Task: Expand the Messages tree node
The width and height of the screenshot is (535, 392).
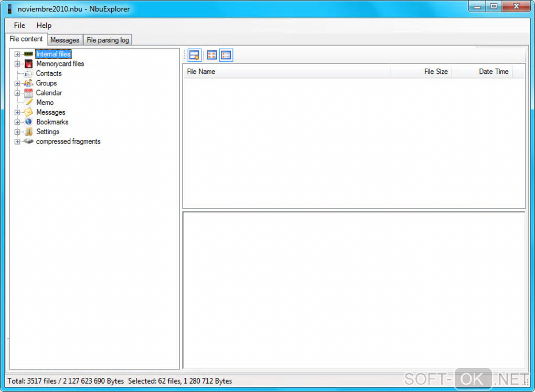Action: [17, 113]
